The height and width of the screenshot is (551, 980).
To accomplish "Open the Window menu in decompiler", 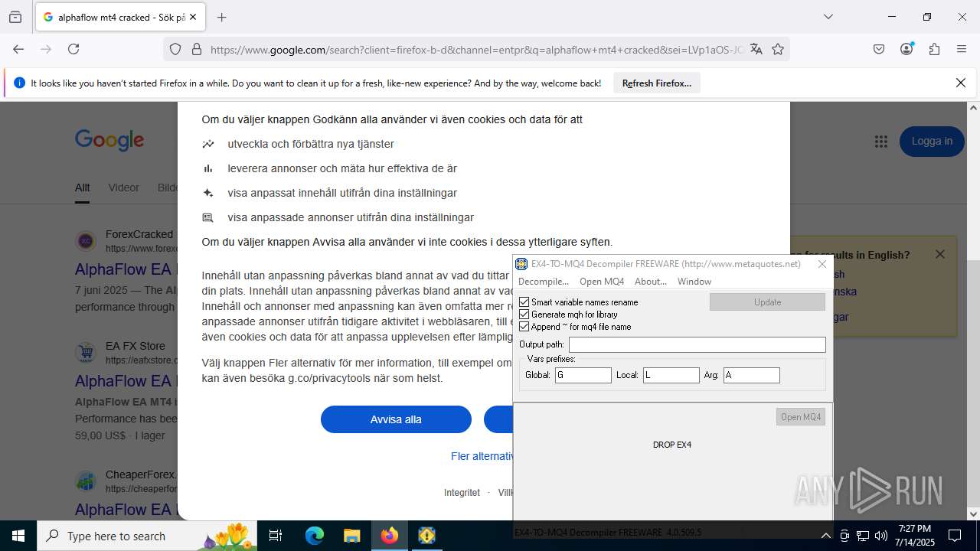I will tap(694, 281).
